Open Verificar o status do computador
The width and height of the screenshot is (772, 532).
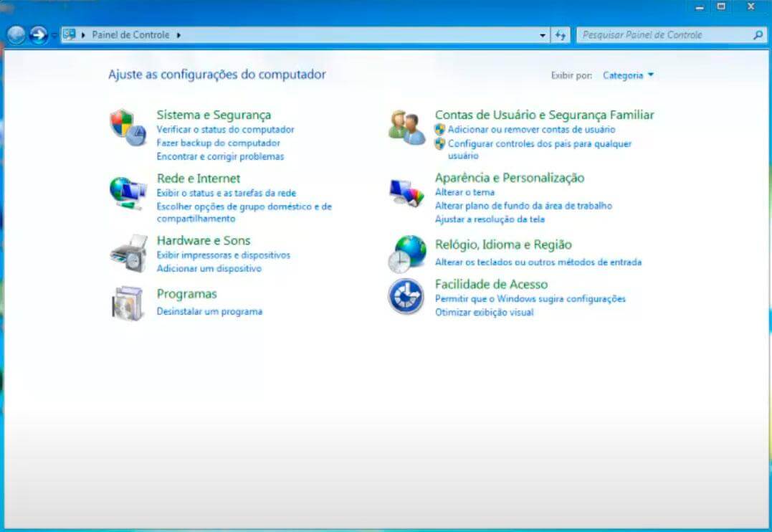click(226, 130)
